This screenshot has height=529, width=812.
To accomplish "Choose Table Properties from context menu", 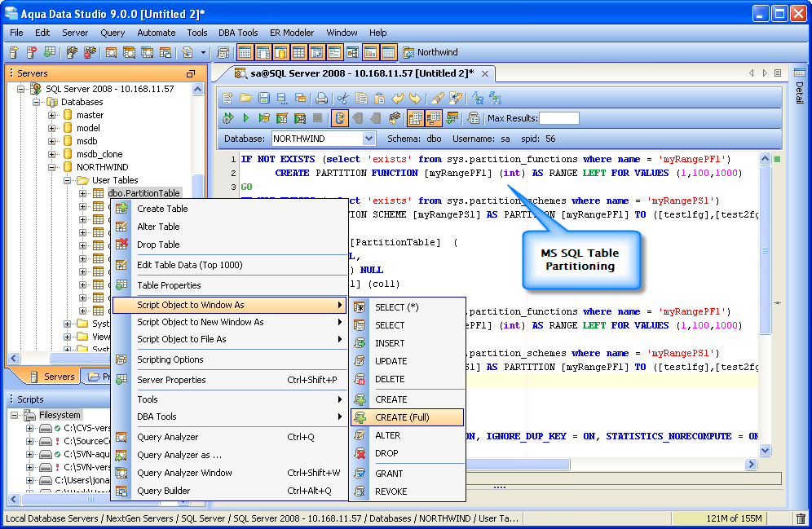I will pos(230,284).
